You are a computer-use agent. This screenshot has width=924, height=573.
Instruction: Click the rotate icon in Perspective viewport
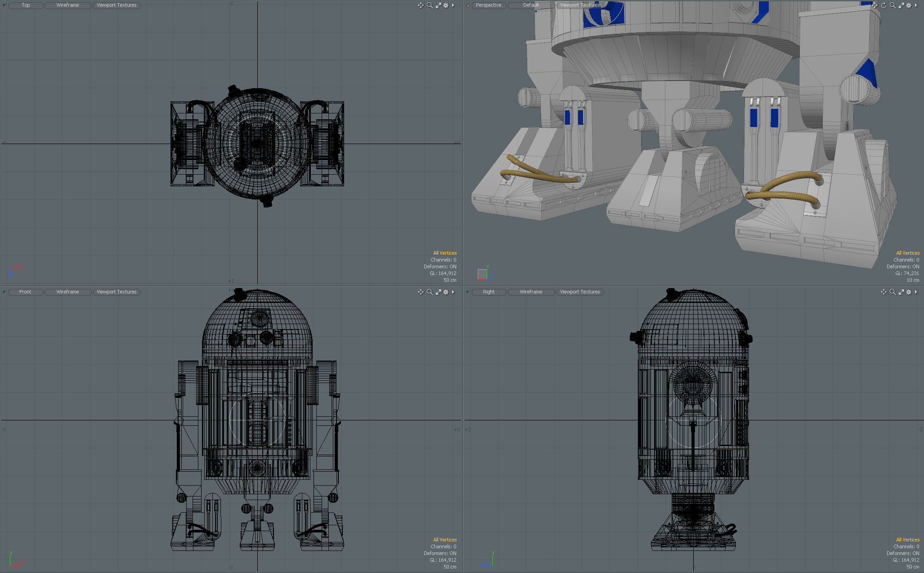coord(884,5)
